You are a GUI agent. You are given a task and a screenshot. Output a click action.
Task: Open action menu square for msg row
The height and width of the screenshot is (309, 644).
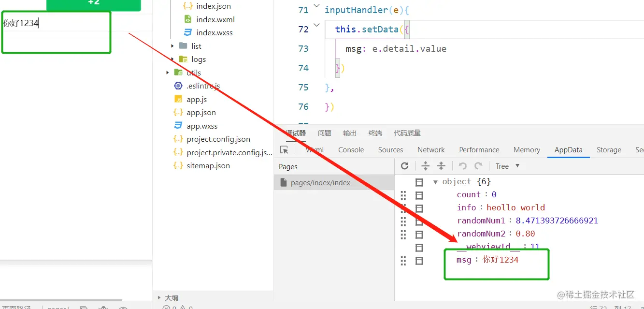419,261
